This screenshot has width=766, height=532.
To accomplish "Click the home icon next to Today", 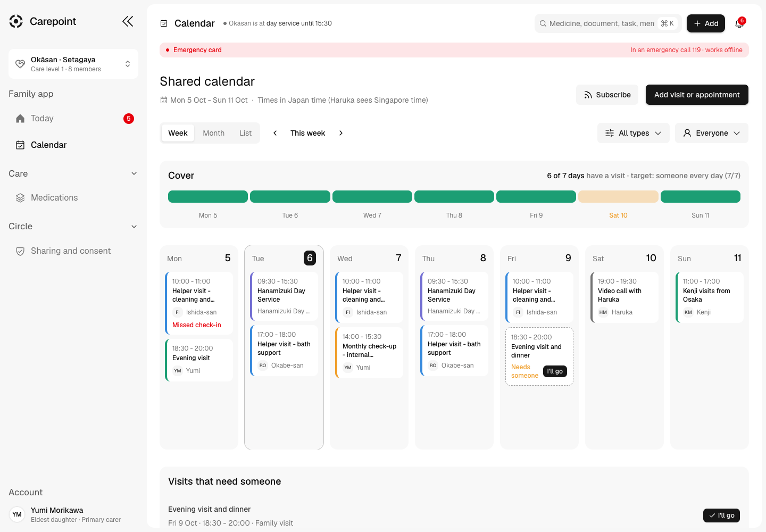I will point(20,119).
